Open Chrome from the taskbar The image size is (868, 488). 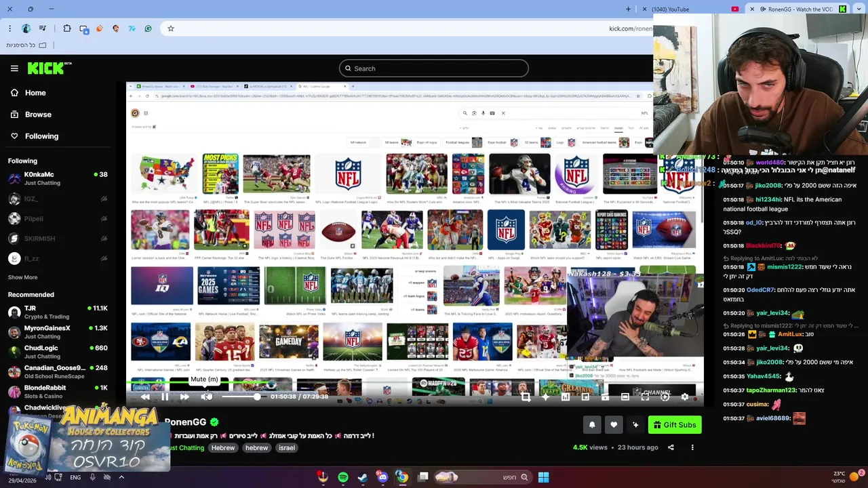pyautogui.click(x=403, y=477)
